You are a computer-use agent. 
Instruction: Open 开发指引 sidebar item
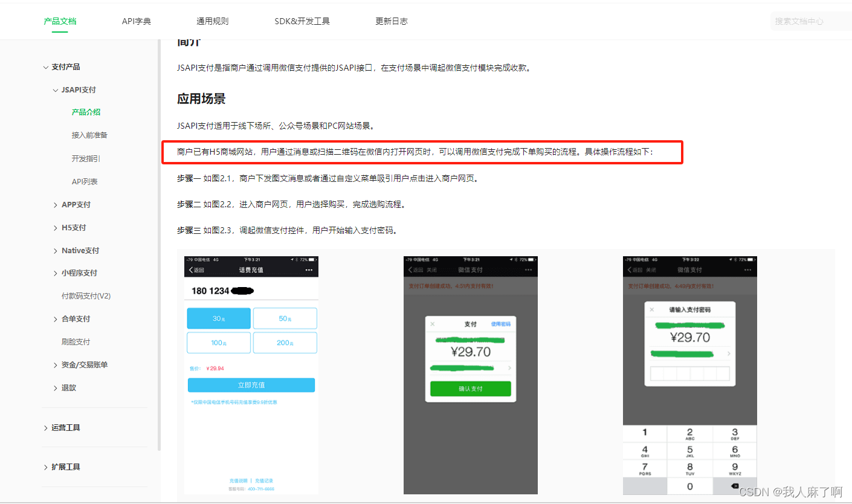(86, 158)
